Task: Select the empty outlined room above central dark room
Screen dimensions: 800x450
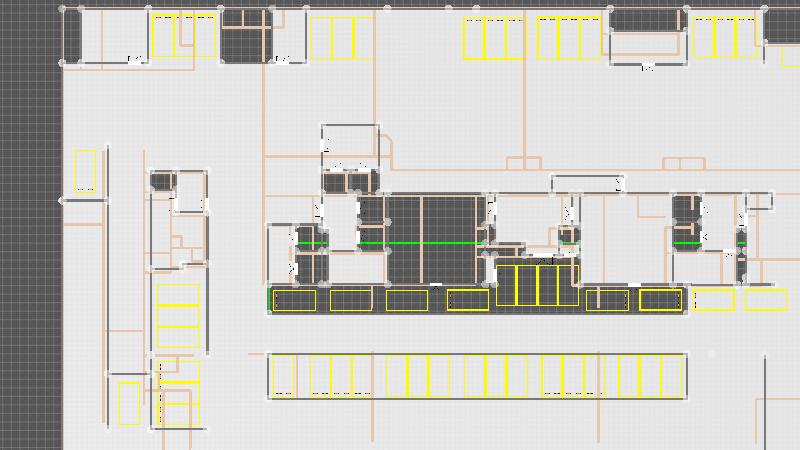Action: click(x=350, y=145)
